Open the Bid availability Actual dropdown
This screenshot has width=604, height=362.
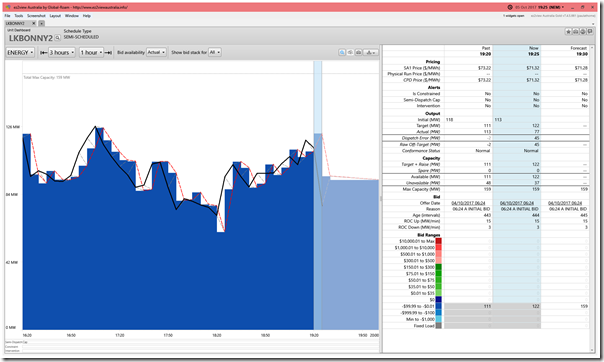(156, 52)
